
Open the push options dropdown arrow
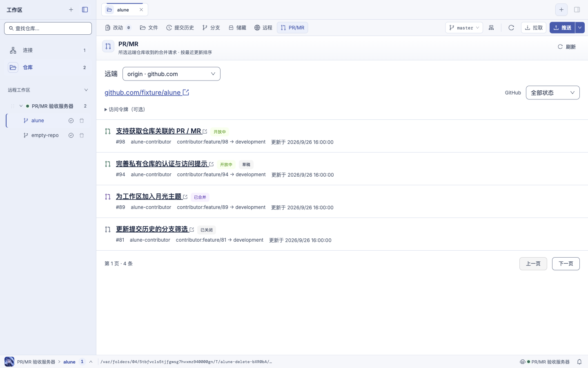click(580, 28)
